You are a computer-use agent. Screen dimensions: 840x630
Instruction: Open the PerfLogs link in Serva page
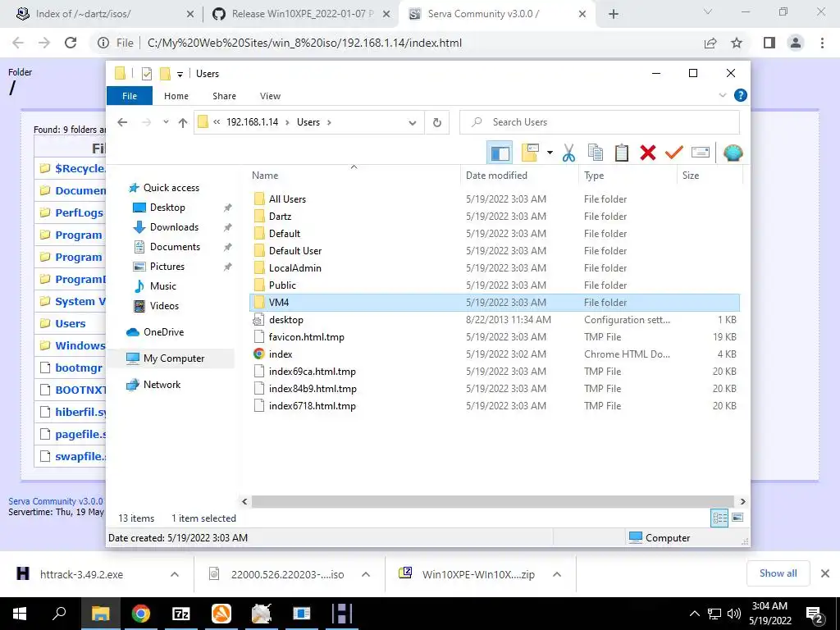coord(80,212)
